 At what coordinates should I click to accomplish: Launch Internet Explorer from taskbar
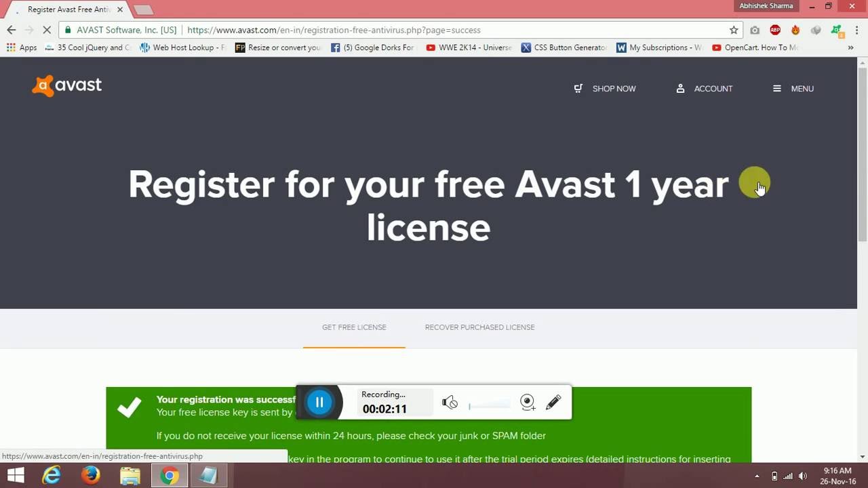(x=52, y=476)
